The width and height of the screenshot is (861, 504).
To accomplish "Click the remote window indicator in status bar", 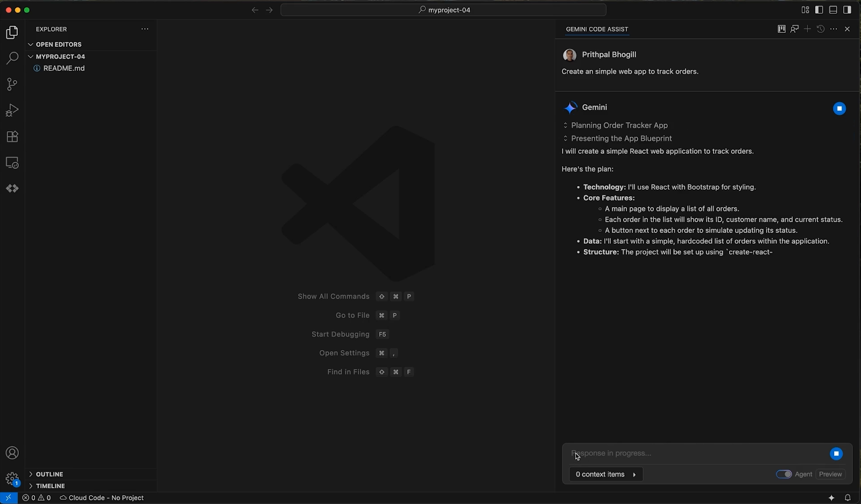I will (9, 498).
